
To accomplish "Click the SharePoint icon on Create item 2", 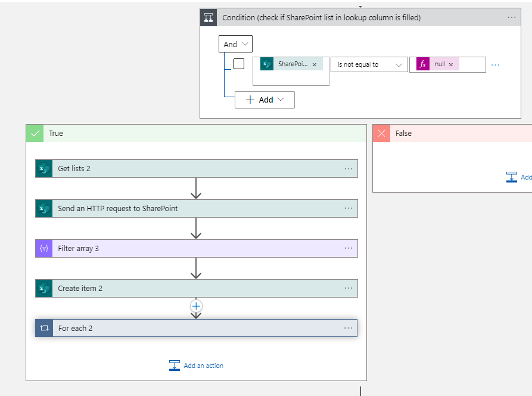I will [43, 288].
